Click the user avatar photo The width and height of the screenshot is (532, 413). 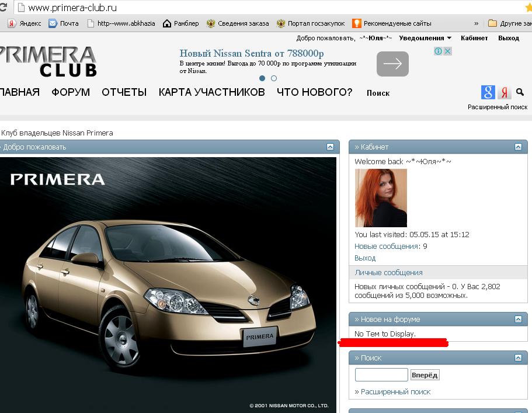click(381, 198)
